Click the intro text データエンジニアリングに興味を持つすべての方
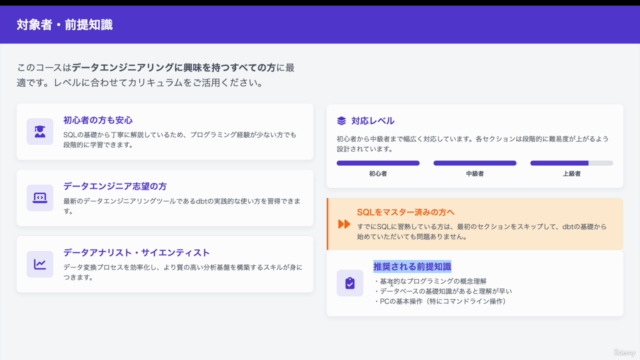Image resolution: width=640 pixels, height=360 pixels. click(174, 67)
